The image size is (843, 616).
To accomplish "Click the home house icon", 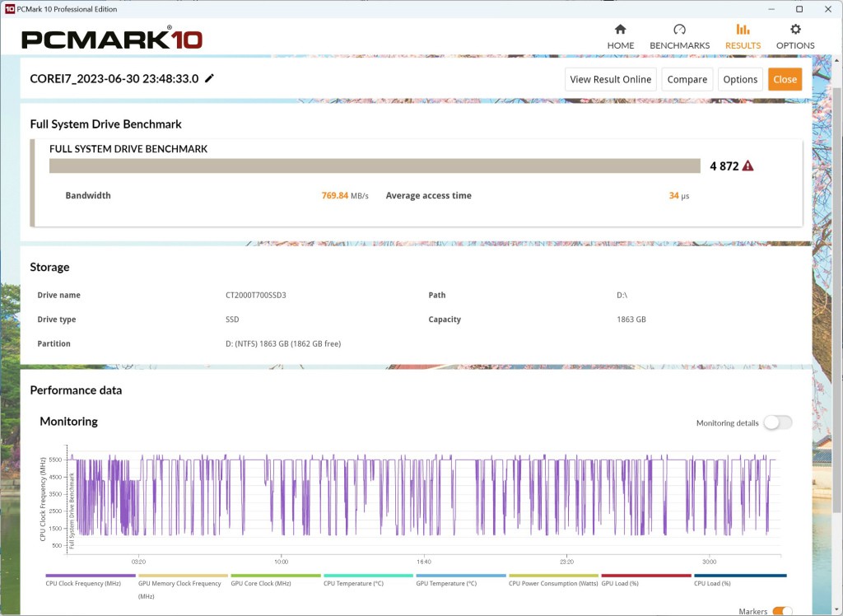I will pyautogui.click(x=621, y=29).
